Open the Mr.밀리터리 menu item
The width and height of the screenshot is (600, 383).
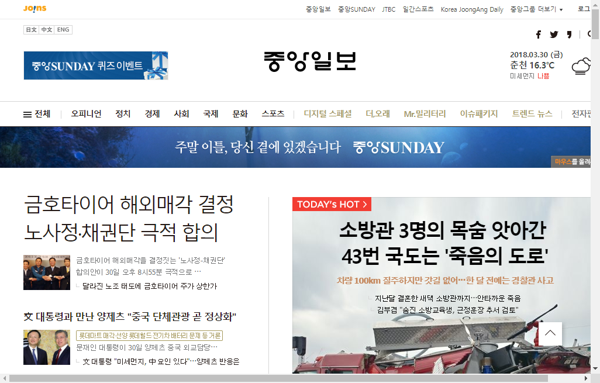tap(425, 114)
